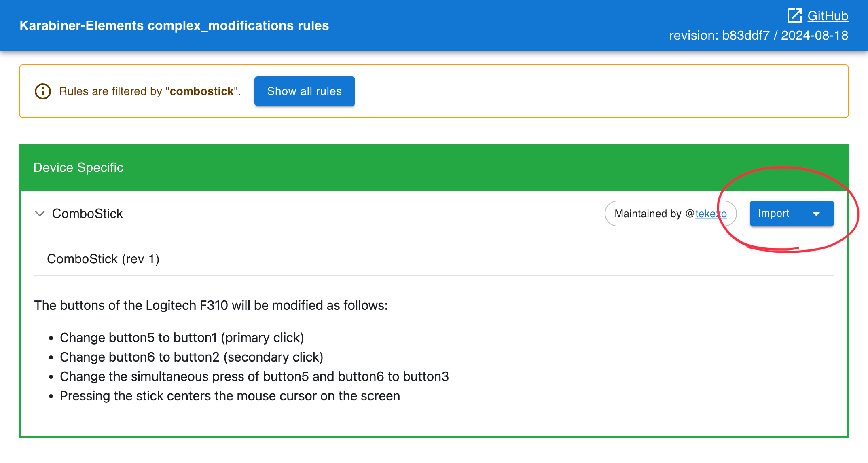The height and width of the screenshot is (463, 868).
Task: Click the ComboStick section title
Action: tap(87, 214)
